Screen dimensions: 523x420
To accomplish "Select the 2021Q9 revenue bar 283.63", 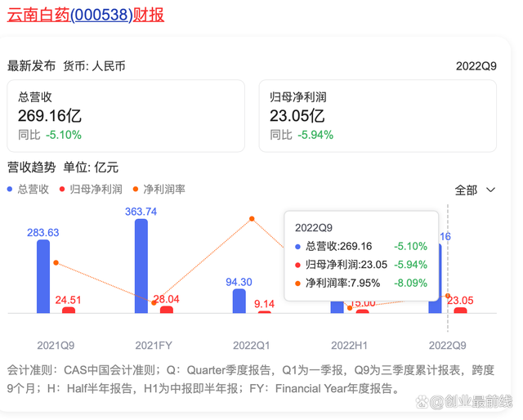I will coord(43,276).
